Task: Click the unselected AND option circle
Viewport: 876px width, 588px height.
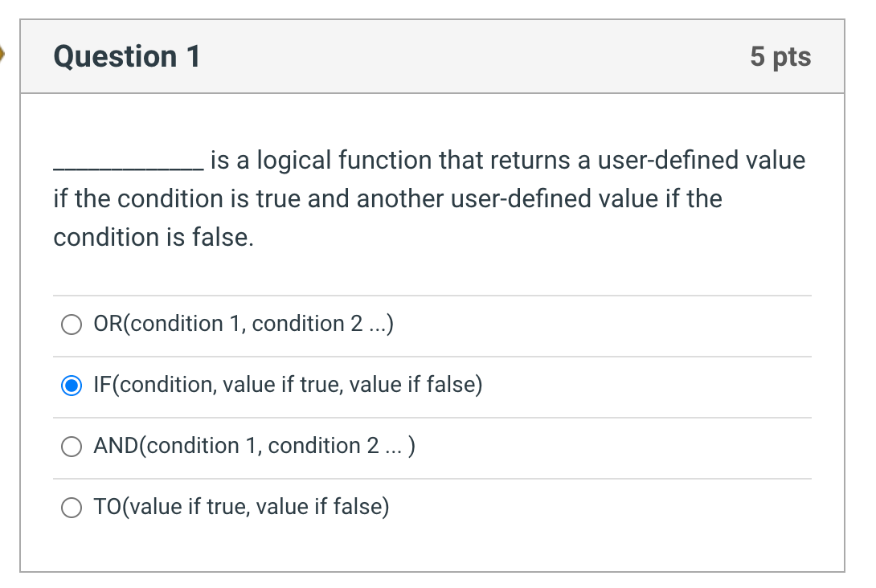Action: point(72,446)
